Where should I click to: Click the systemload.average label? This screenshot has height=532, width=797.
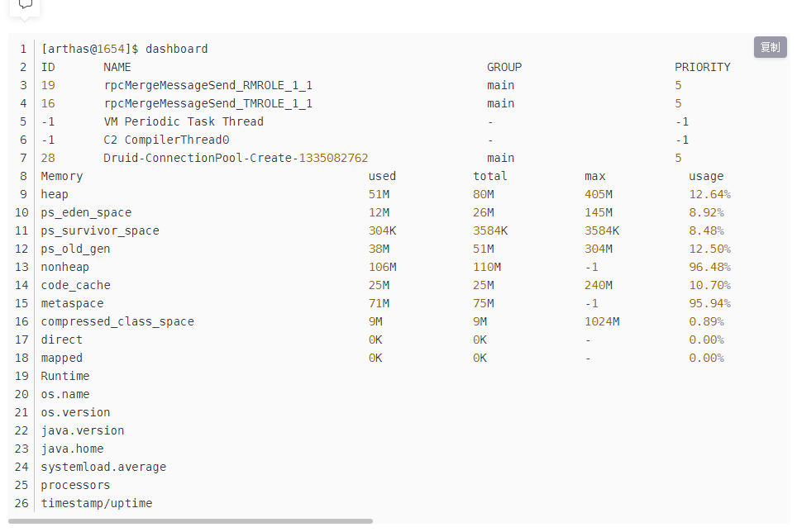point(103,467)
